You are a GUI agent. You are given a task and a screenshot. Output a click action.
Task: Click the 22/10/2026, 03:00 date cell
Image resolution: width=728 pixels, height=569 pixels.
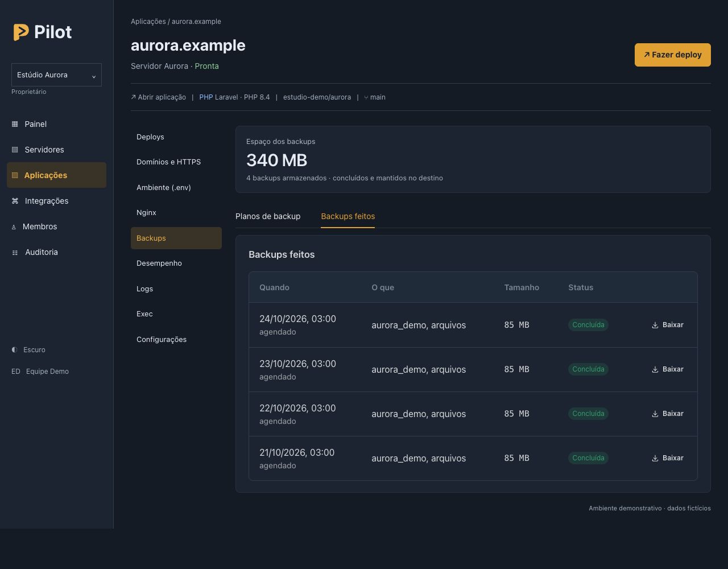click(x=297, y=409)
